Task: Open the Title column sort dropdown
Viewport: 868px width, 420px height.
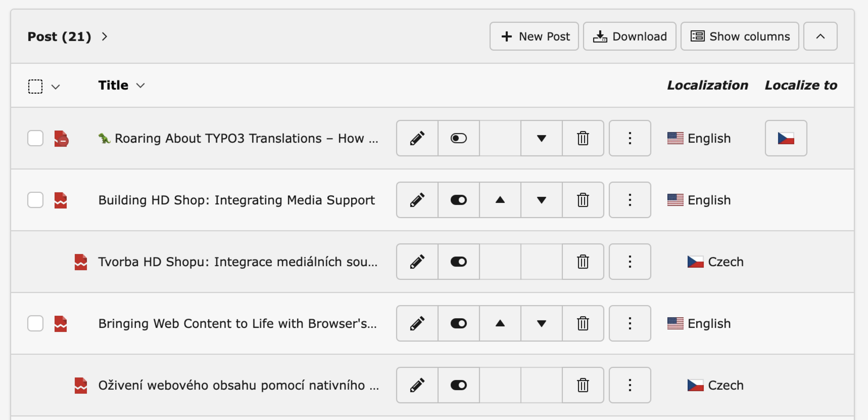Action: [x=141, y=86]
